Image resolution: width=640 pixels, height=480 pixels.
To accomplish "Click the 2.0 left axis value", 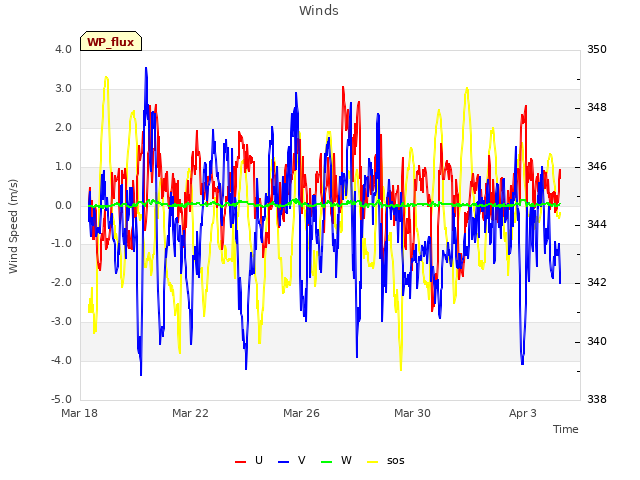I will point(63,127).
